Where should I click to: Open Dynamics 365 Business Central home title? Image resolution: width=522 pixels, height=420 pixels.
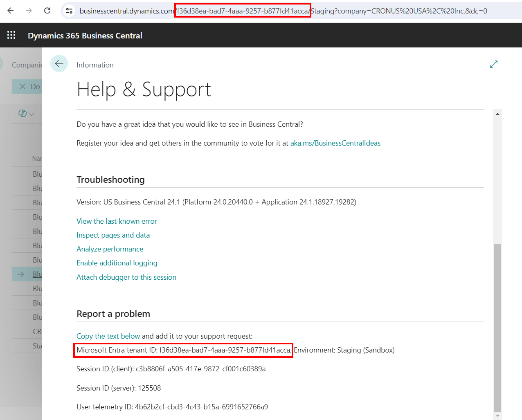(x=85, y=36)
